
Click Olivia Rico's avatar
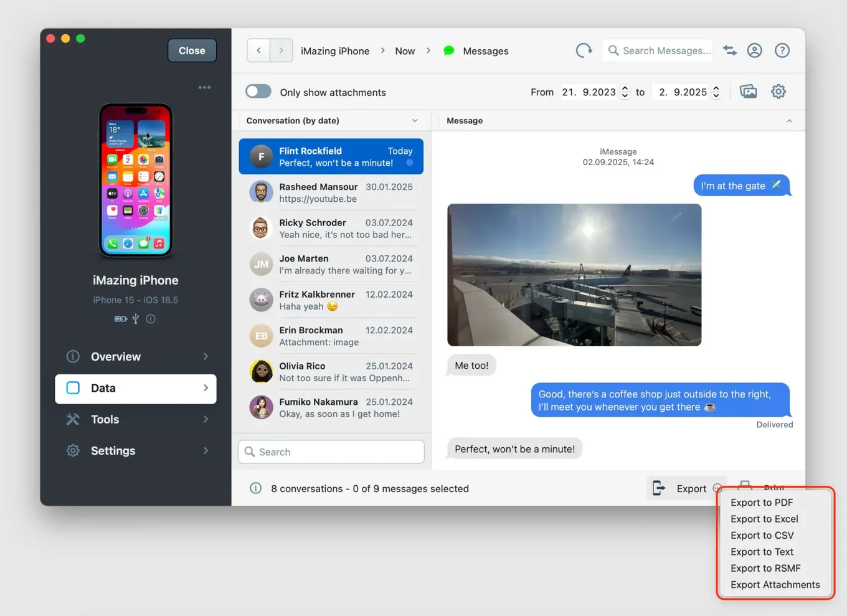point(261,372)
